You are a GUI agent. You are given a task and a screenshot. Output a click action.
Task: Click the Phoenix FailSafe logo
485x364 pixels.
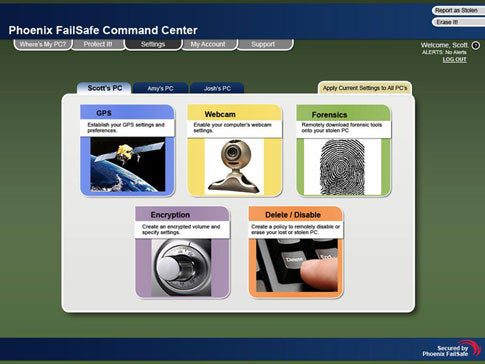[x=451, y=349]
